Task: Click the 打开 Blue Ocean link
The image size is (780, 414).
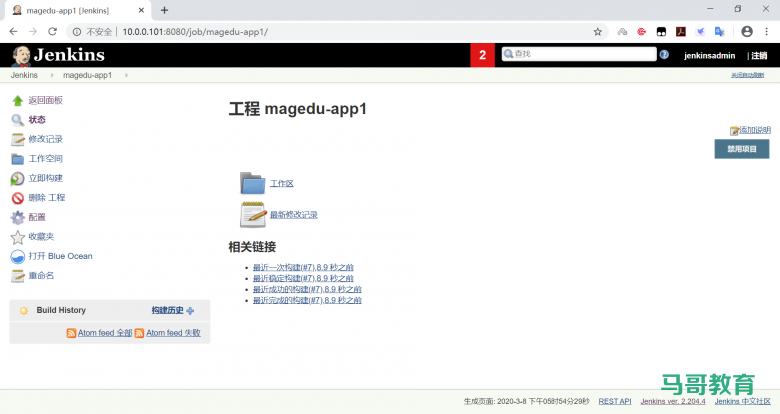Action: (x=60, y=256)
